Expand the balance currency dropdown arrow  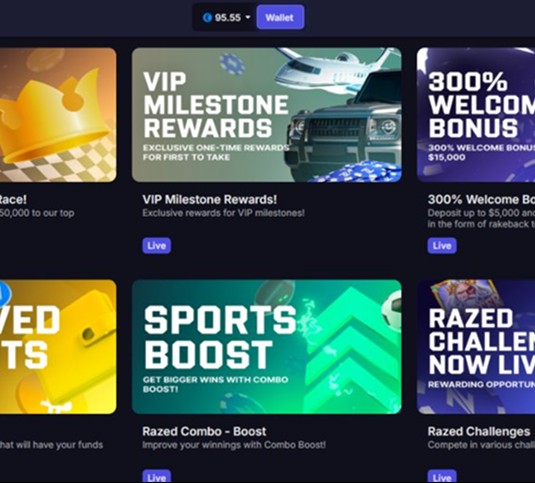(x=248, y=17)
